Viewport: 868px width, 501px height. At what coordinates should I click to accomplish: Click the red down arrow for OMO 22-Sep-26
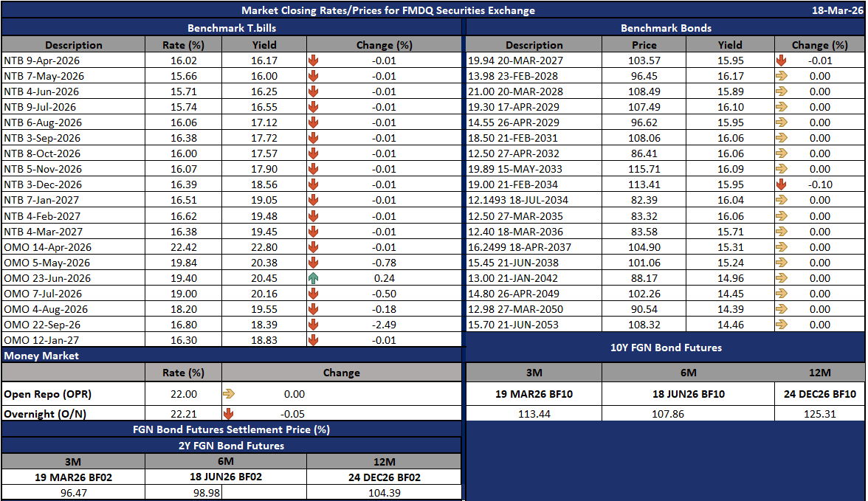tap(313, 325)
